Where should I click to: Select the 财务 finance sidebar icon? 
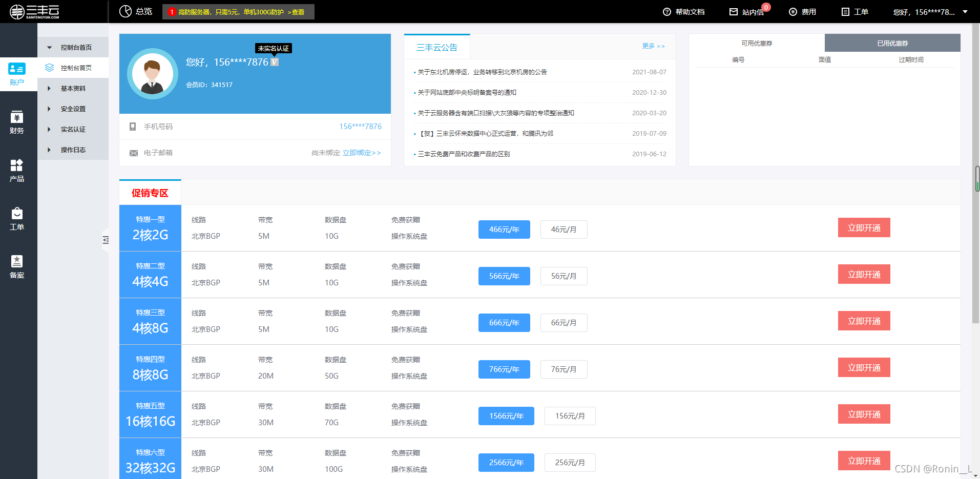point(17,123)
